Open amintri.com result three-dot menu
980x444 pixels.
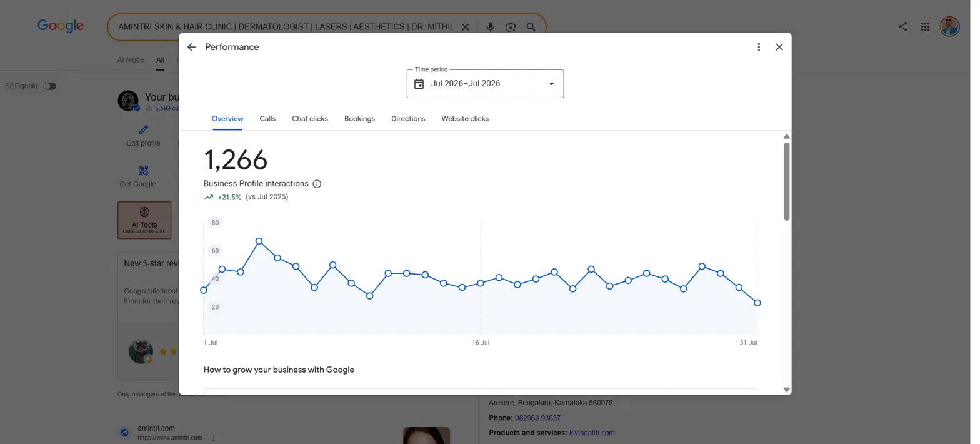click(214, 438)
